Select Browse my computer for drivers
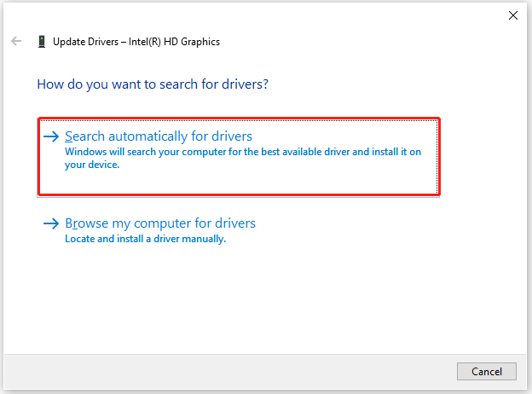The height and width of the screenshot is (394, 532). pos(160,223)
